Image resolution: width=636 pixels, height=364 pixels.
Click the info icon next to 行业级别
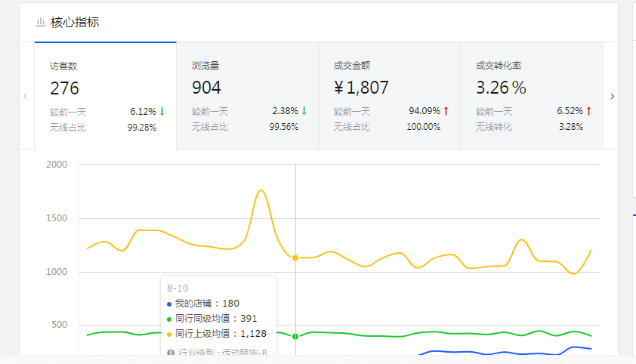tap(170, 353)
